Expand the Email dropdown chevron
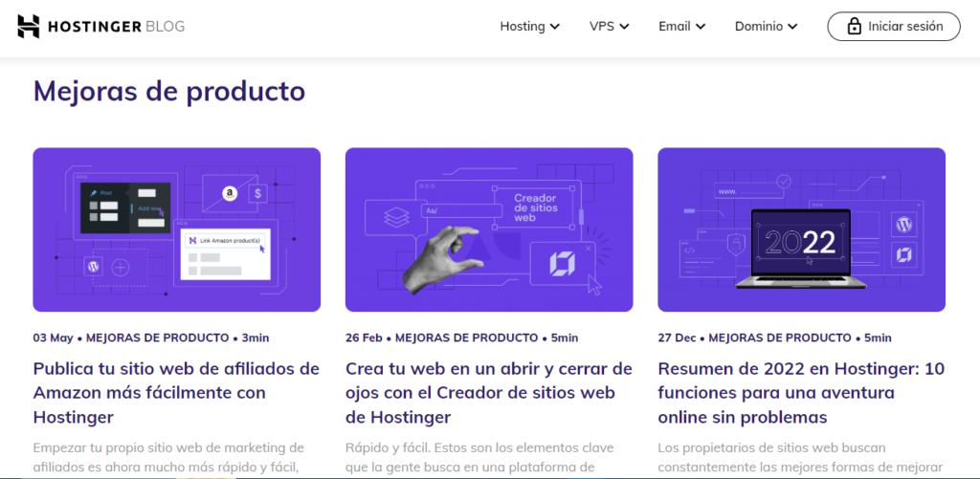The image size is (980, 479). pyautogui.click(x=701, y=27)
